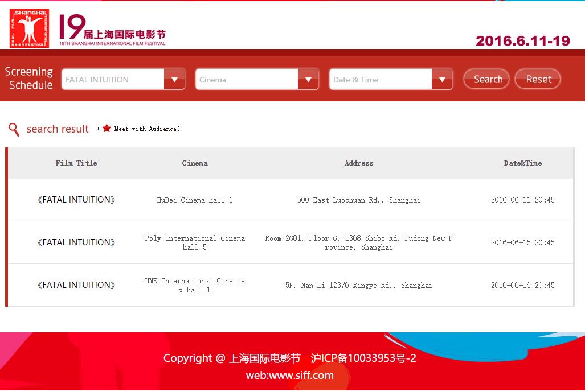
Task: Click the Shanghai Film Festival red logo
Action: 29,28
